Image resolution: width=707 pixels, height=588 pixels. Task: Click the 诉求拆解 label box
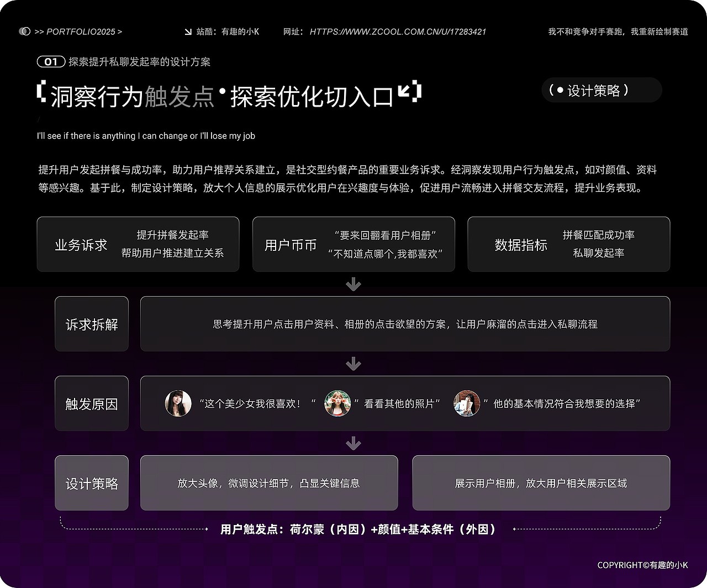(x=92, y=324)
